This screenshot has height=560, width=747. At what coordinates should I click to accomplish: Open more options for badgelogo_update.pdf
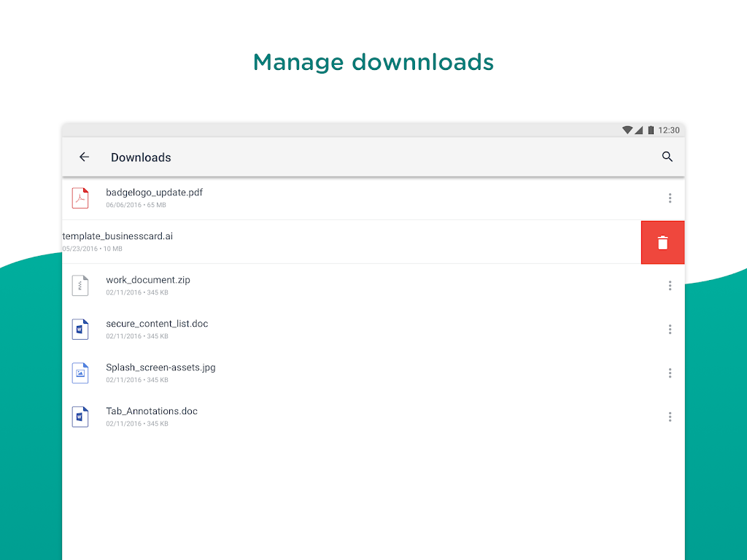[x=670, y=198]
